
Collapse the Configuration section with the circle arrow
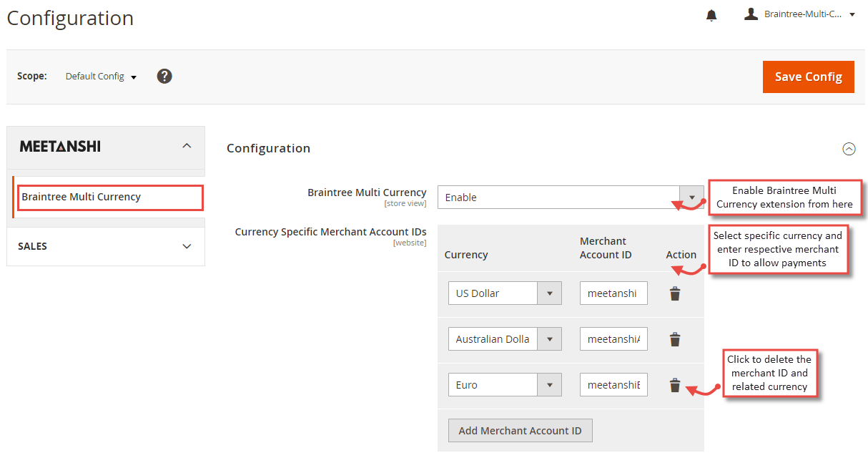click(849, 149)
